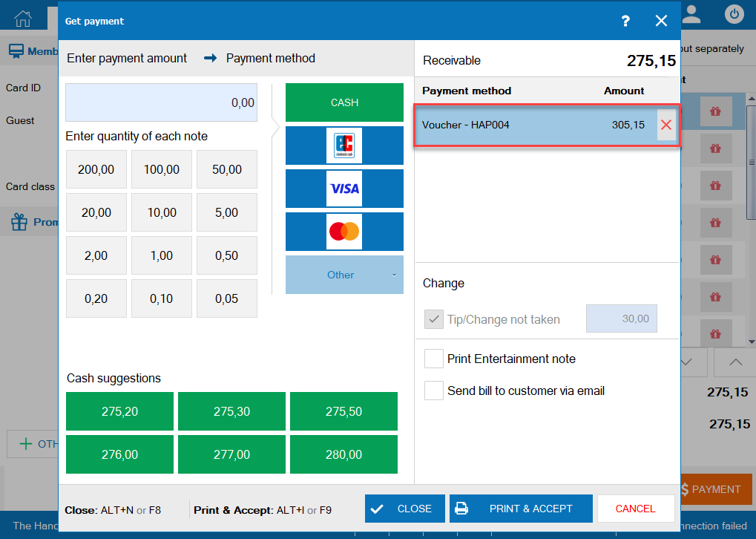Add a 0,20 coin

tap(96, 298)
